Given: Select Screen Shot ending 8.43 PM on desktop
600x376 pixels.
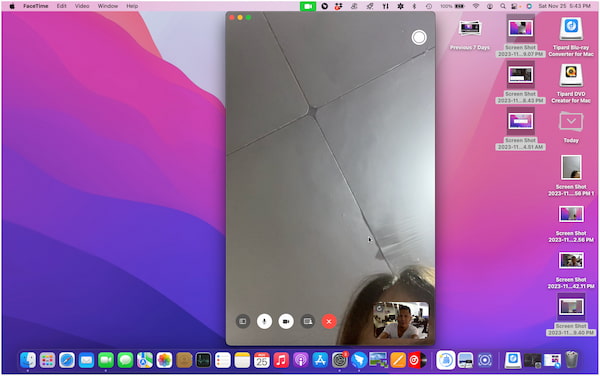Looking at the screenshot, I should (520, 83).
